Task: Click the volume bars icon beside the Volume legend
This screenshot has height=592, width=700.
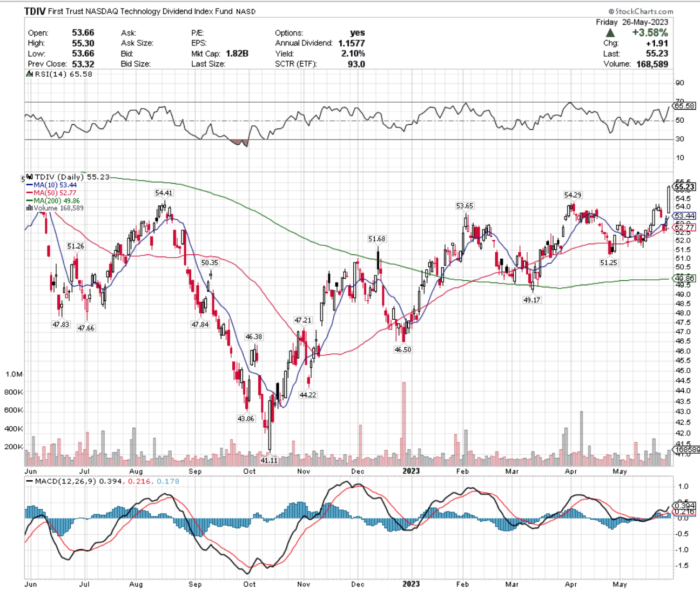Action: tap(30, 208)
